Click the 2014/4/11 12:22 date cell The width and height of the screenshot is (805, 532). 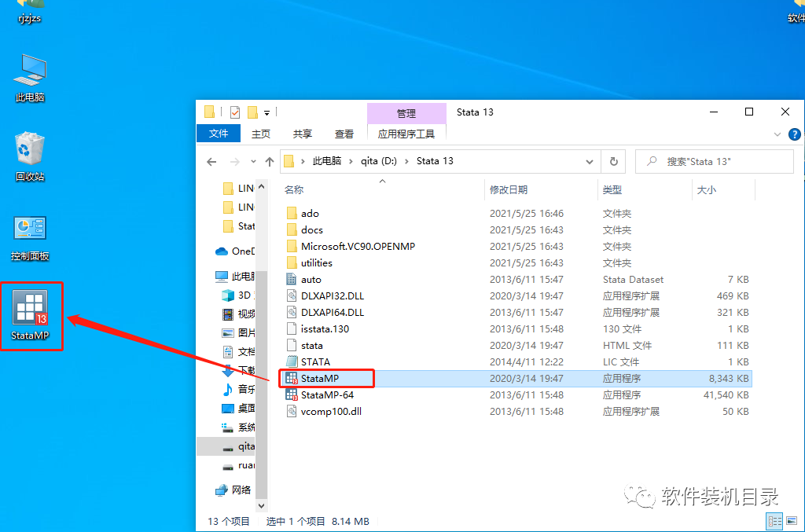coord(526,362)
